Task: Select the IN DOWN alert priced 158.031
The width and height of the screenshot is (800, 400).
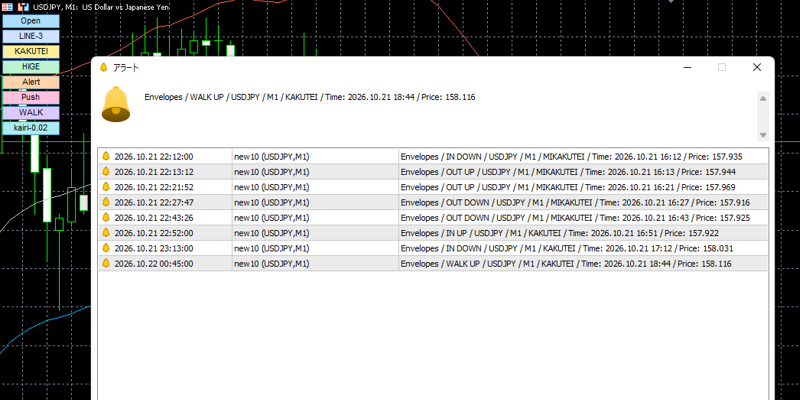Action: pos(567,248)
